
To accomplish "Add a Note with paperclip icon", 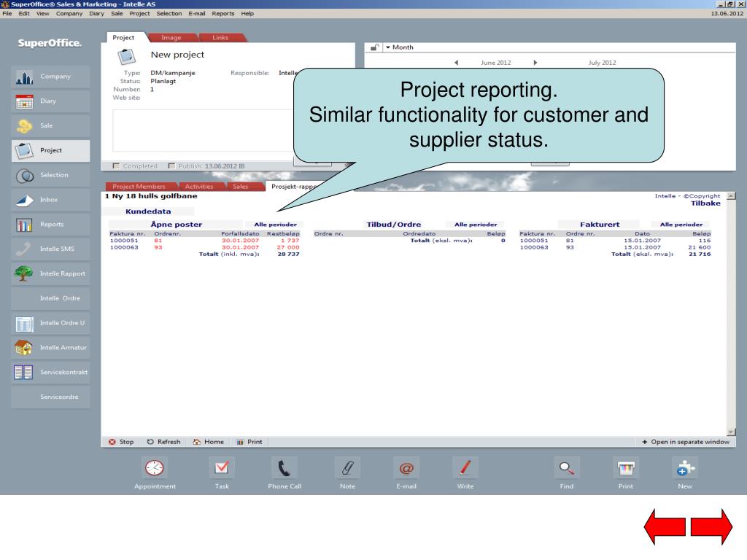I will click(347, 469).
